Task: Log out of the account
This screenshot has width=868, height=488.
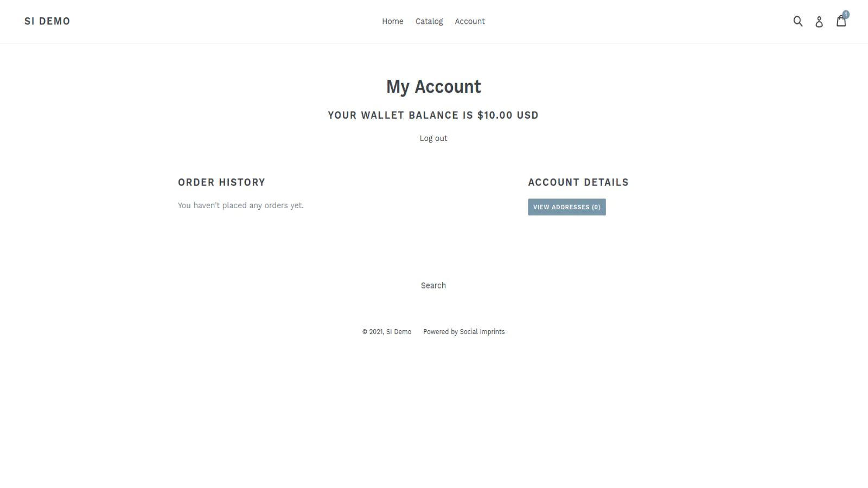Action: coord(433,138)
